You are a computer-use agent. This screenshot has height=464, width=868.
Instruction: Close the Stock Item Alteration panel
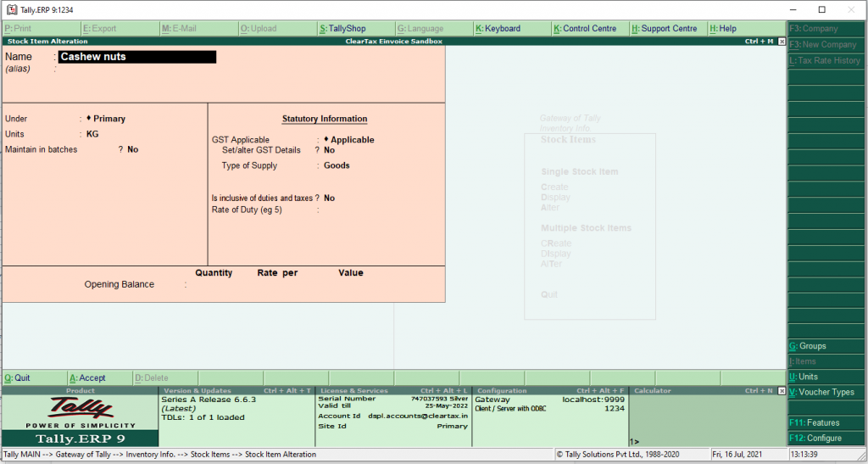[782, 42]
